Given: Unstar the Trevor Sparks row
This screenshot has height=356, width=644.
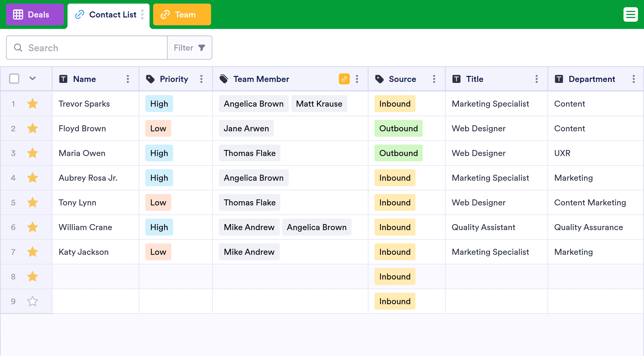Looking at the screenshot, I should [x=33, y=104].
